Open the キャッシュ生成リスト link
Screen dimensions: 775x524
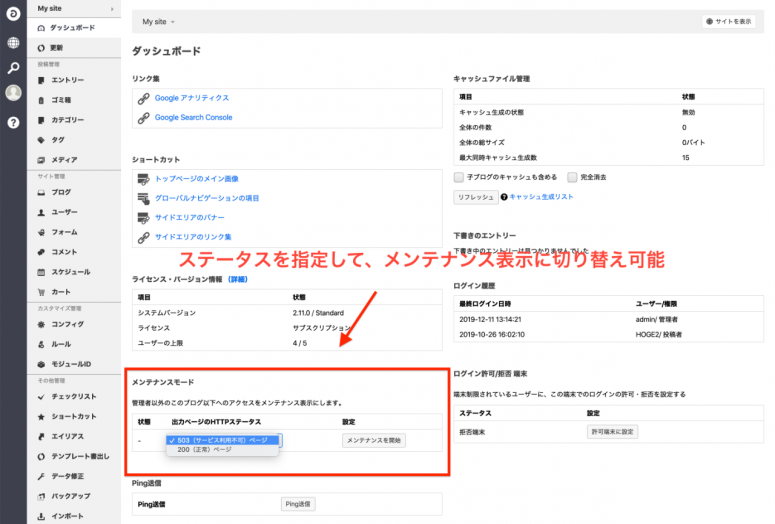point(541,197)
